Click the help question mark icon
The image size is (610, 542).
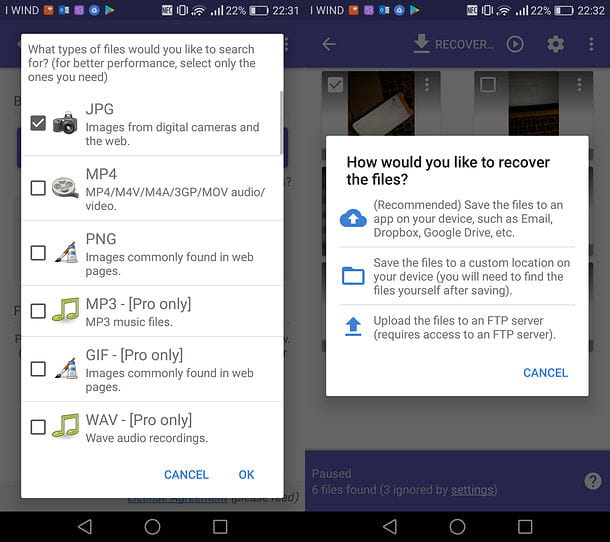[593, 481]
